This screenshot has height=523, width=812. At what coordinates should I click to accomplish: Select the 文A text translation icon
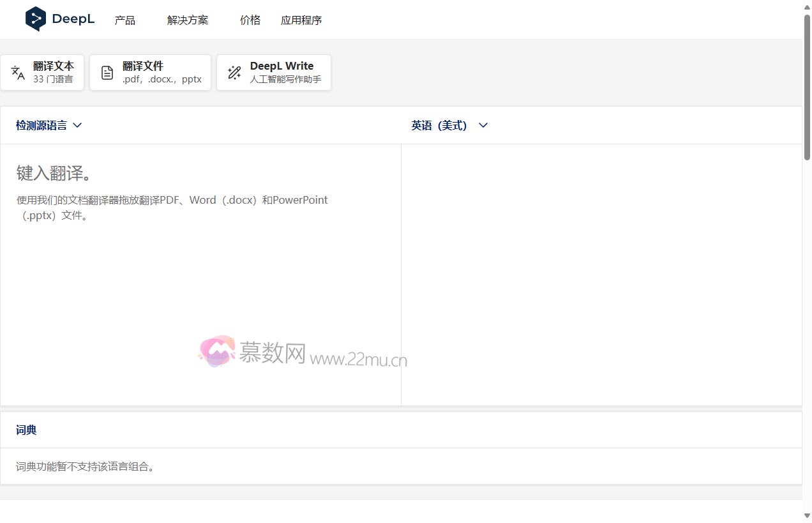coord(17,72)
